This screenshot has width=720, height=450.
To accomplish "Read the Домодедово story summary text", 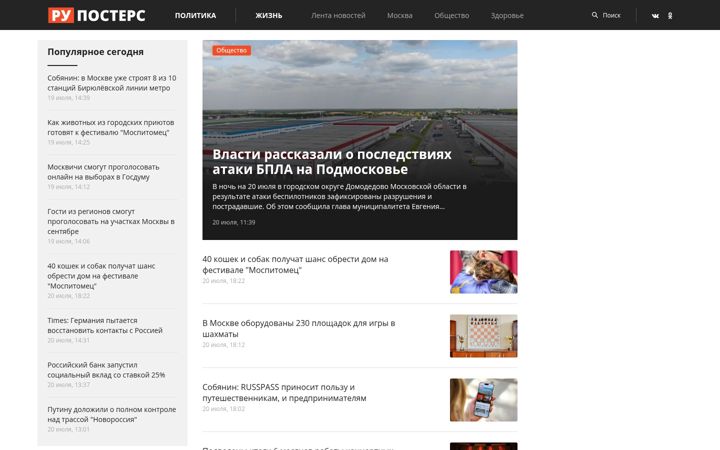I will pos(339,197).
